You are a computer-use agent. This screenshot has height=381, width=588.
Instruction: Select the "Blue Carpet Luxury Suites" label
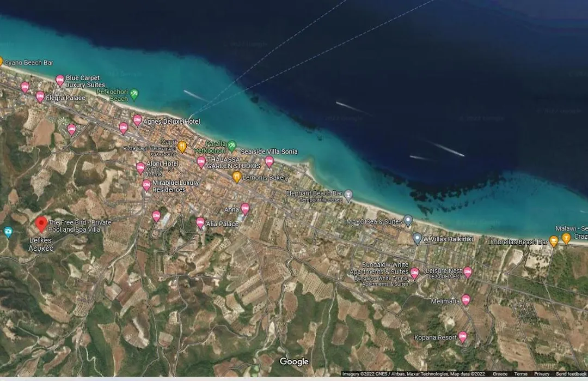pos(85,81)
